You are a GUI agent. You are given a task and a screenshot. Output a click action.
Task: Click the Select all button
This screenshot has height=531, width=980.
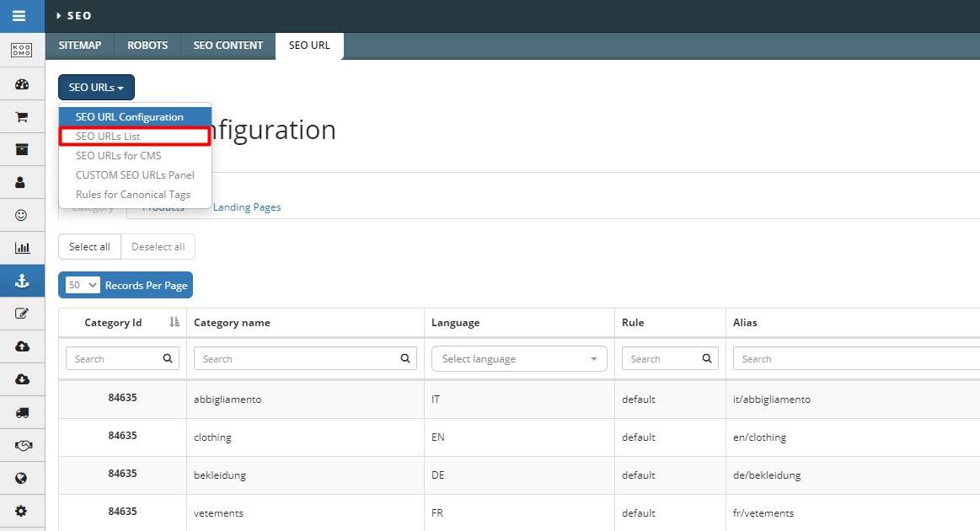click(89, 247)
